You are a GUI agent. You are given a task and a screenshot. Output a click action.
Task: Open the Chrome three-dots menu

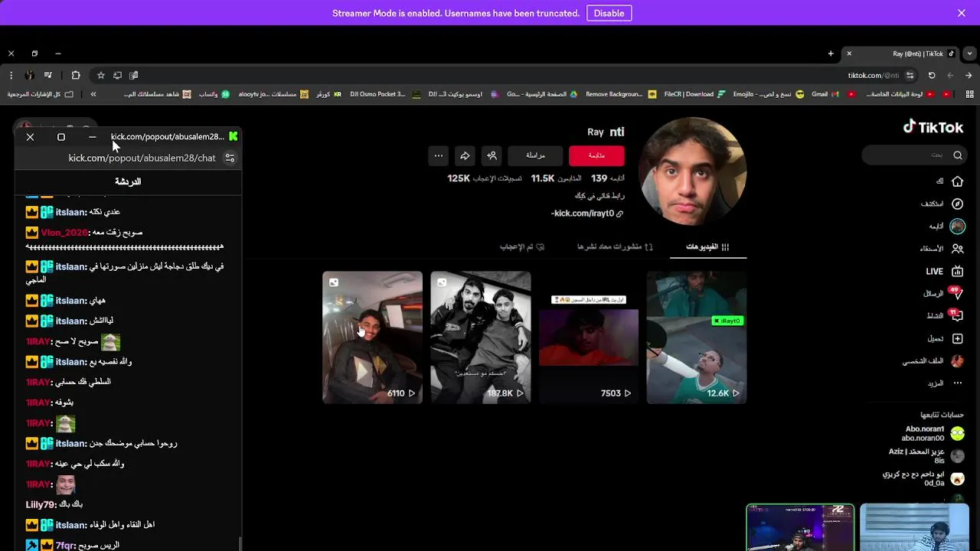coord(11,75)
